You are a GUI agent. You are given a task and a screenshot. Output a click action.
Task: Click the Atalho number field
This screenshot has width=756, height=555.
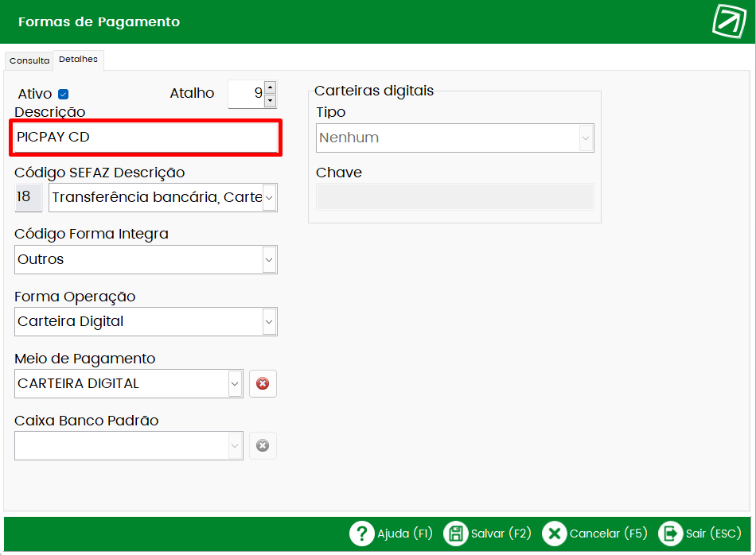[x=247, y=94]
